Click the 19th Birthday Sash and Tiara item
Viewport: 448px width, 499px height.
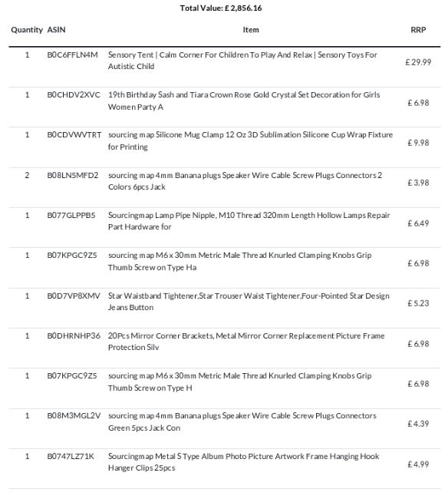[244, 101]
